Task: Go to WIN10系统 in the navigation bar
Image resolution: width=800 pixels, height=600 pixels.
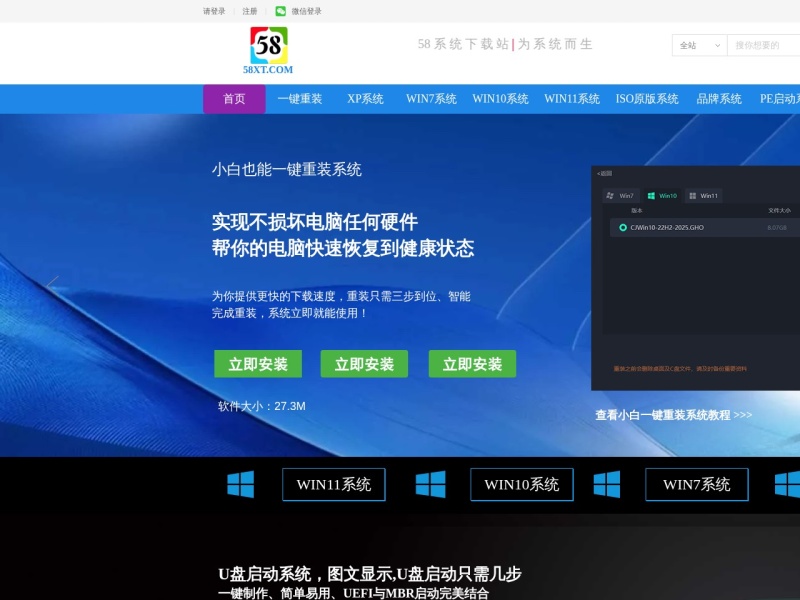Action: (x=500, y=99)
